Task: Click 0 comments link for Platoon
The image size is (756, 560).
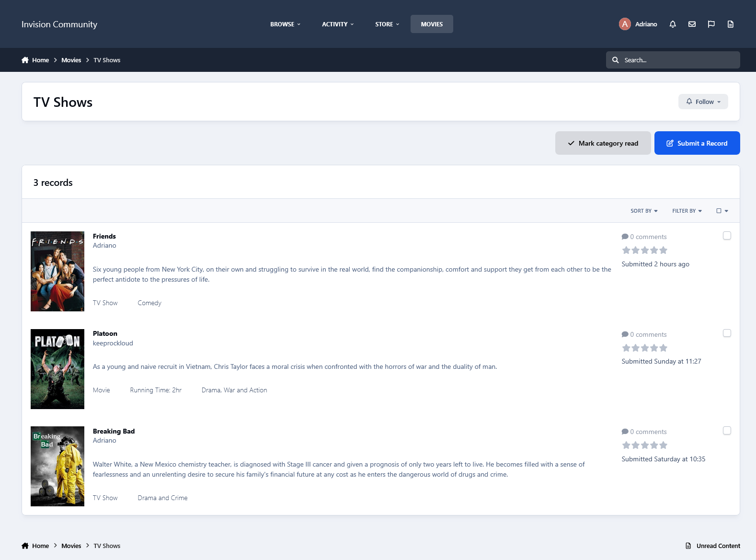Action: coord(648,334)
